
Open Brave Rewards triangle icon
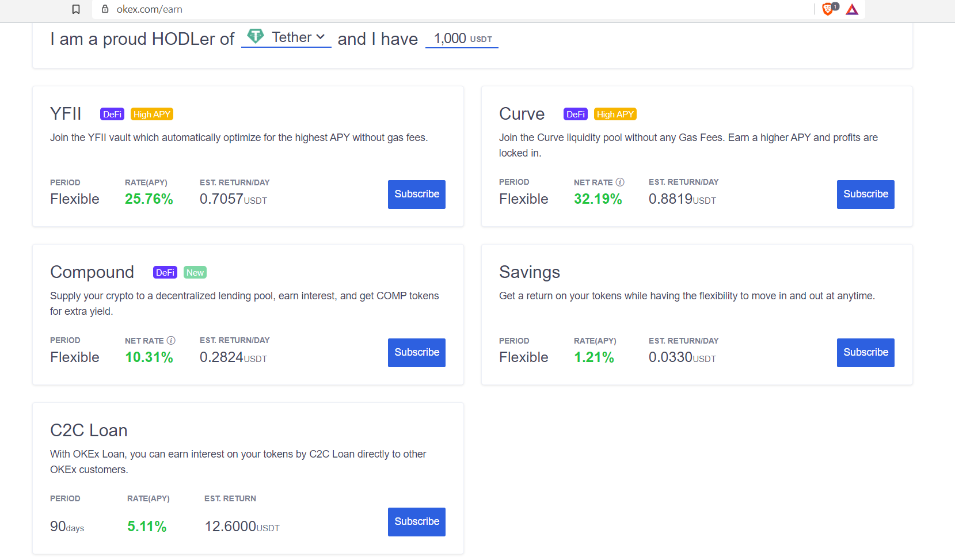point(852,9)
